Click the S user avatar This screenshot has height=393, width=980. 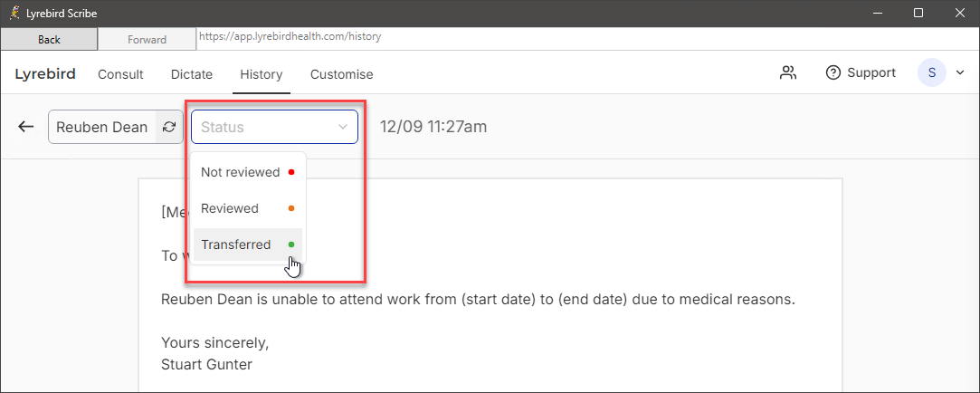click(932, 73)
